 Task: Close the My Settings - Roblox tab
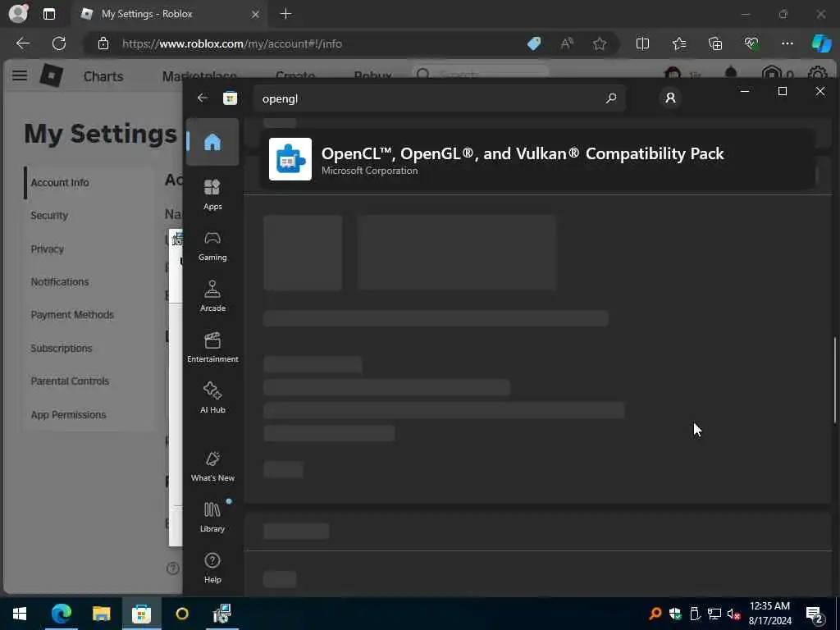tap(256, 15)
